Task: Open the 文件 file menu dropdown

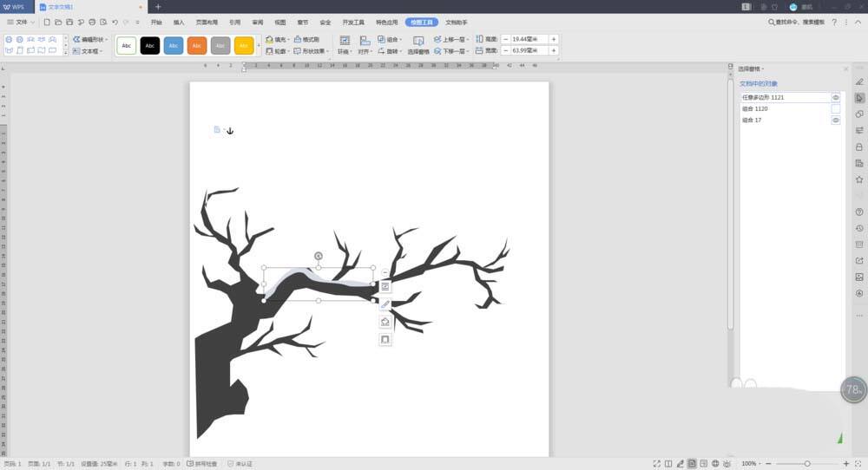Action: (x=22, y=22)
